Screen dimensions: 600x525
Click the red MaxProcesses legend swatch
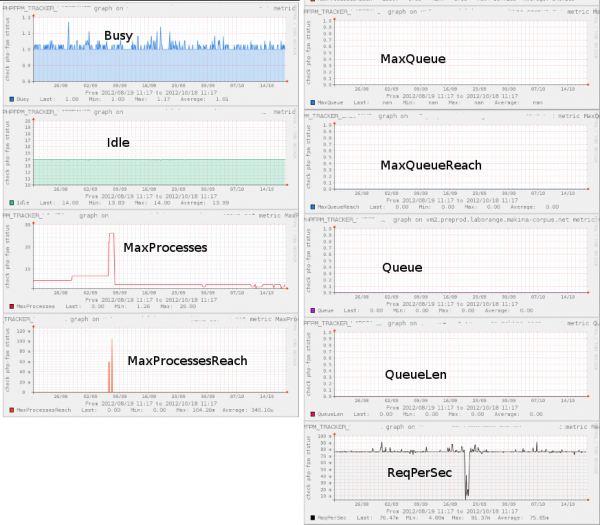point(10,306)
